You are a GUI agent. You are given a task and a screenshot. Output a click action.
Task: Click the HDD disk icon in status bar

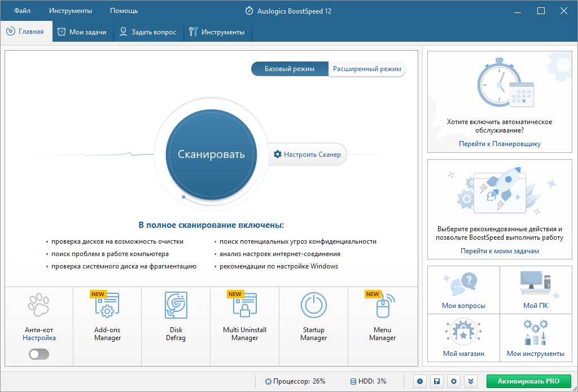(x=353, y=381)
